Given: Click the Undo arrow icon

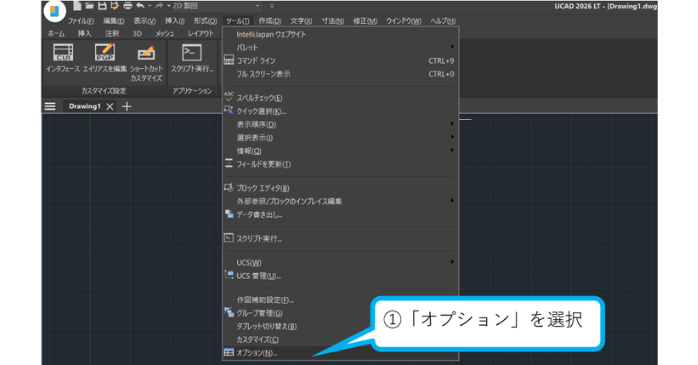Looking at the screenshot, I should (x=140, y=6).
